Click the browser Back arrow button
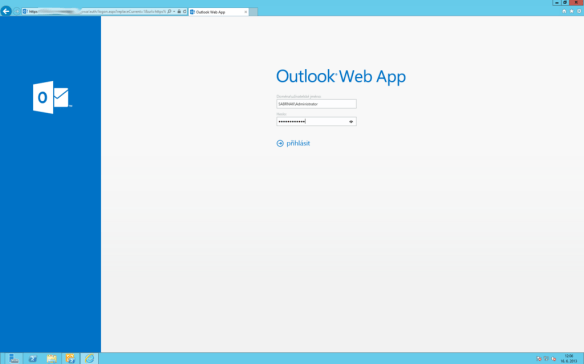The image size is (584, 364). [x=6, y=11]
